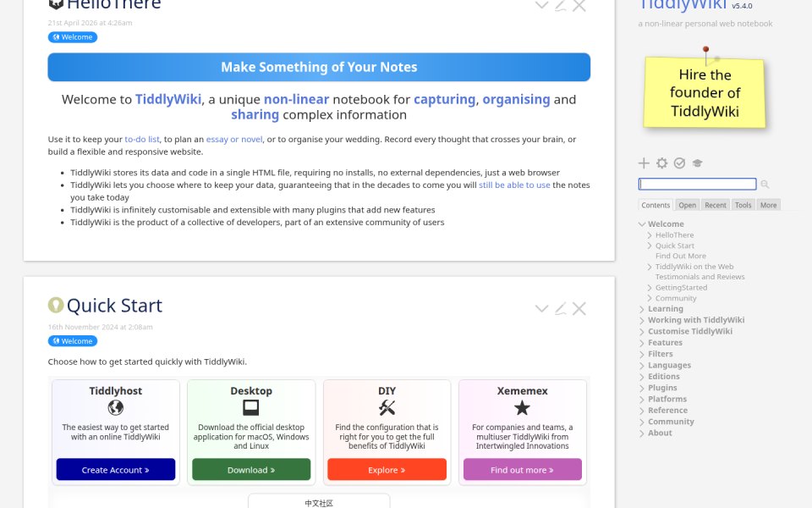The height and width of the screenshot is (508, 812).
Task: Close the Quick Start tiddler
Action: [x=579, y=308]
